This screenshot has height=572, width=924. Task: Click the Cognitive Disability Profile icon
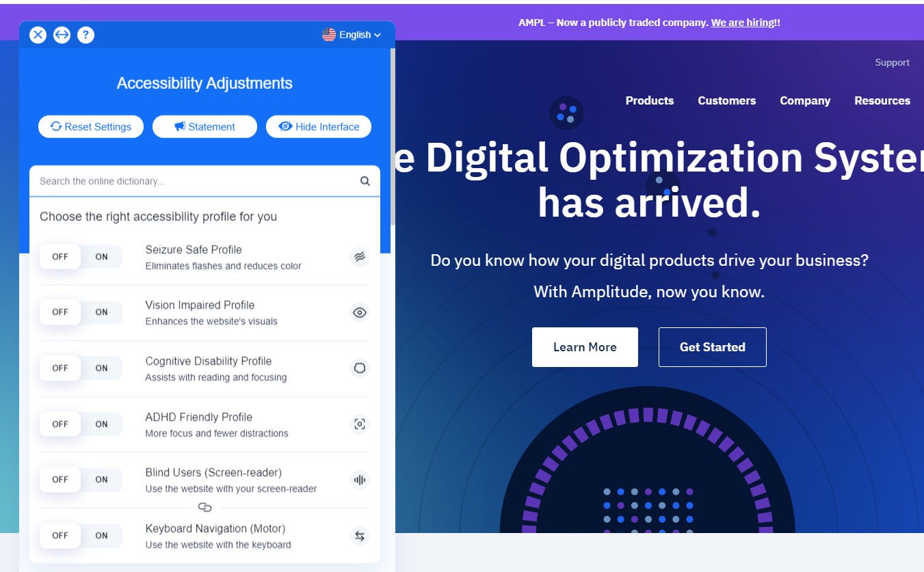point(359,368)
